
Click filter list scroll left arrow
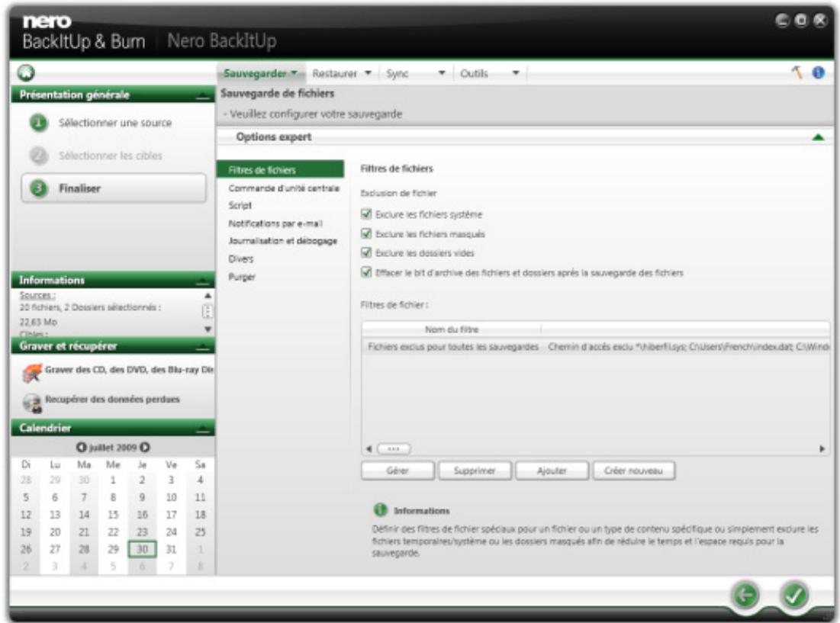coord(369,448)
